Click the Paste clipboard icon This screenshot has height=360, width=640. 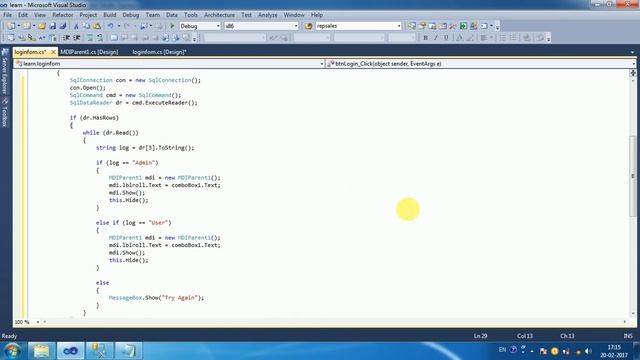coord(97,26)
